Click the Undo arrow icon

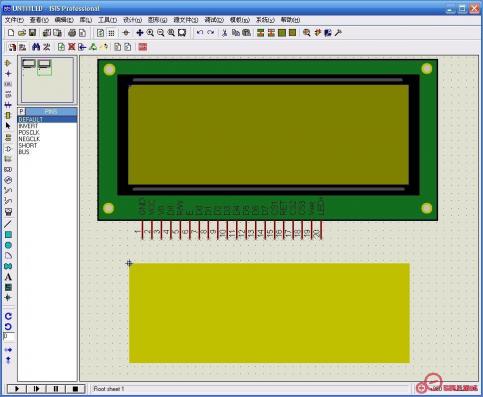click(x=200, y=33)
